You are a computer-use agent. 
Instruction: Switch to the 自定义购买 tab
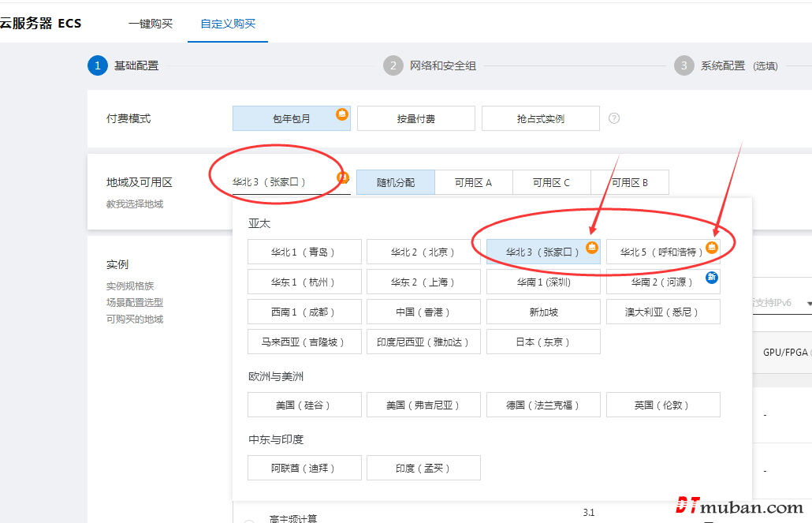click(228, 24)
